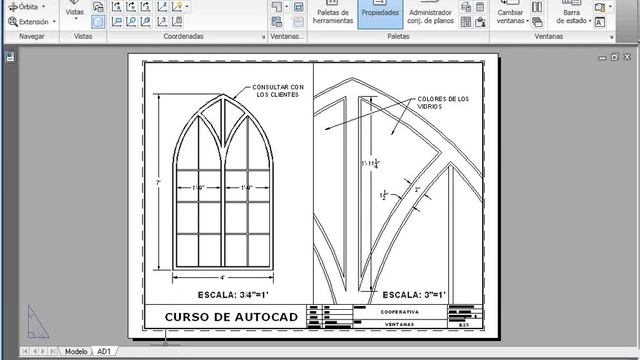Click the calculator-style palette icon
640x360 pixels.
[x=466, y=22]
